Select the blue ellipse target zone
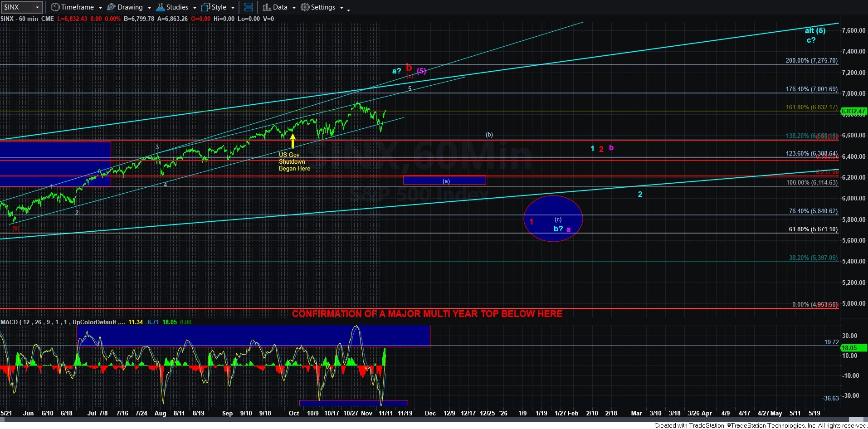Image resolution: width=868 pixels, height=429 pixels. pos(553,219)
